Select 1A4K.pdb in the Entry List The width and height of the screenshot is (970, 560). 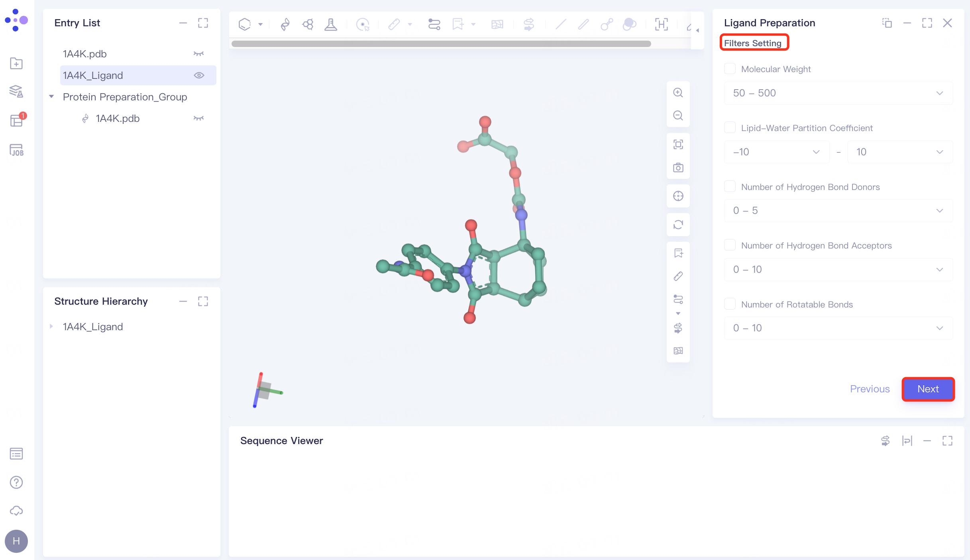tap(84, 54)
